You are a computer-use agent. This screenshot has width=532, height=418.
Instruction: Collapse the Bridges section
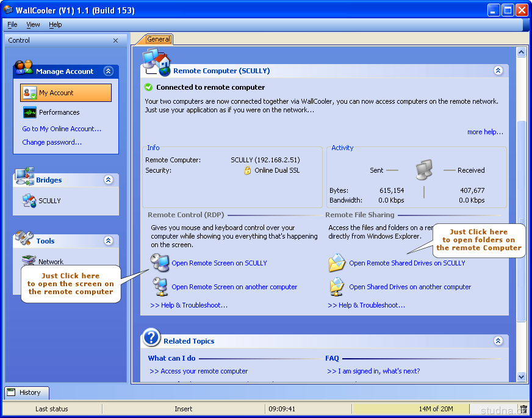point(109,180)
